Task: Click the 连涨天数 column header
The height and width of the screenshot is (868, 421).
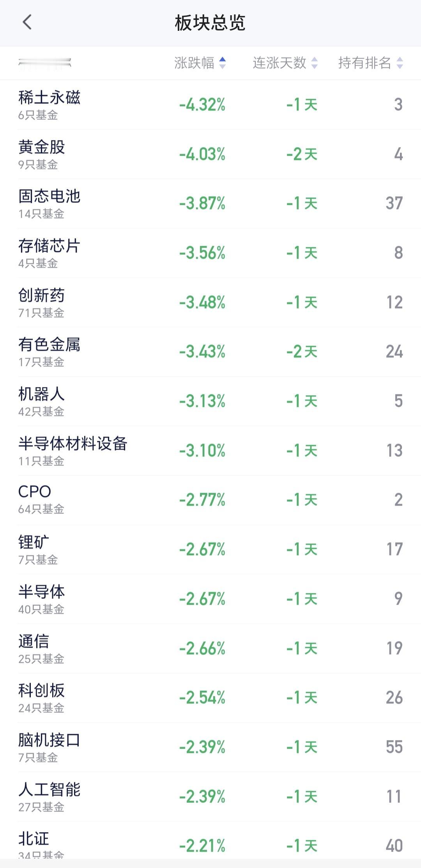Action: click(x=279, y=63)
